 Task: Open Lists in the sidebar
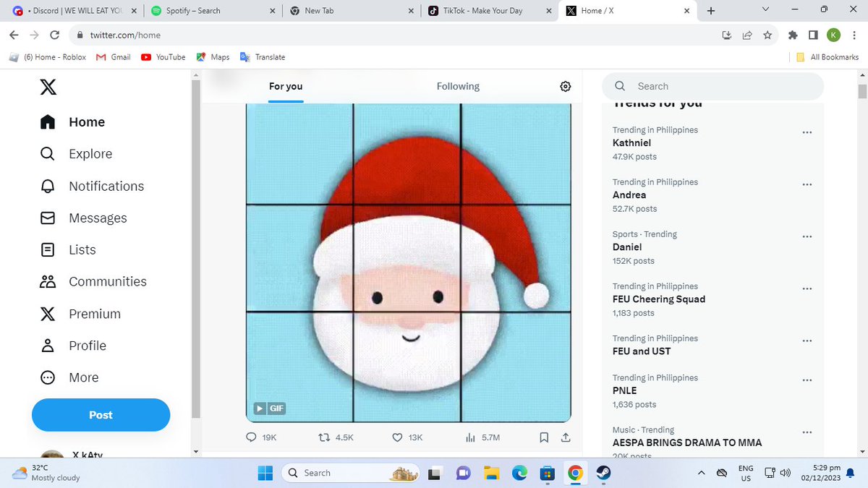coord(68,249)
